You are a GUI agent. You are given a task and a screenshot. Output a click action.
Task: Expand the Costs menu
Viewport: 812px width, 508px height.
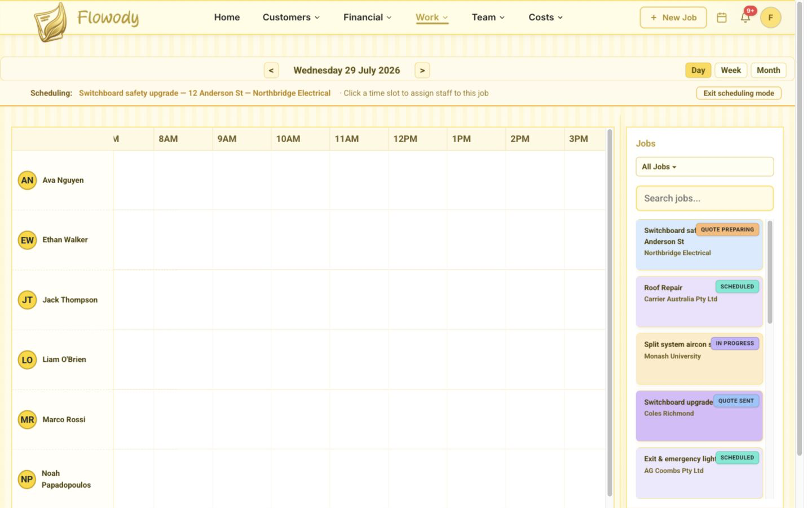point(545,17)
